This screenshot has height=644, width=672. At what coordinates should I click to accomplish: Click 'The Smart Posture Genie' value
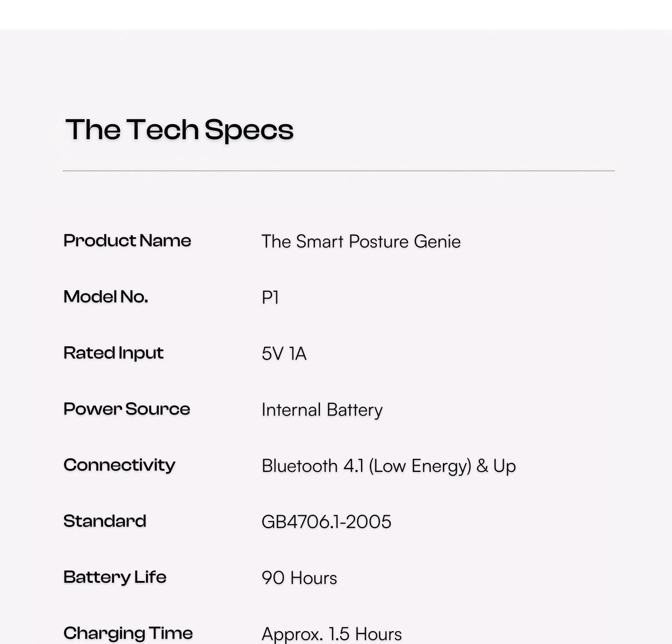coord(361,241)
